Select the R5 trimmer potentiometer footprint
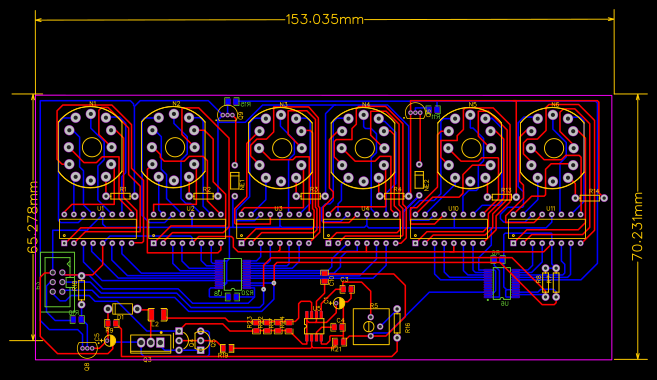Screen dimensions: 657x380 371,326
